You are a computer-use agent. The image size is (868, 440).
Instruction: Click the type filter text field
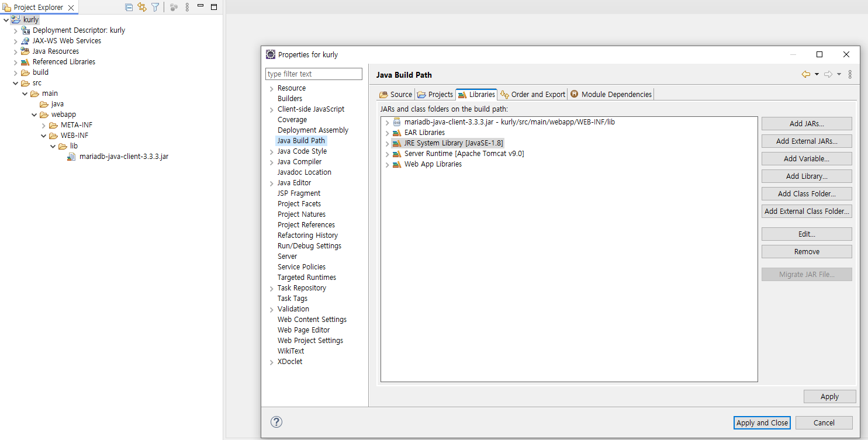[x=314, y=74]
